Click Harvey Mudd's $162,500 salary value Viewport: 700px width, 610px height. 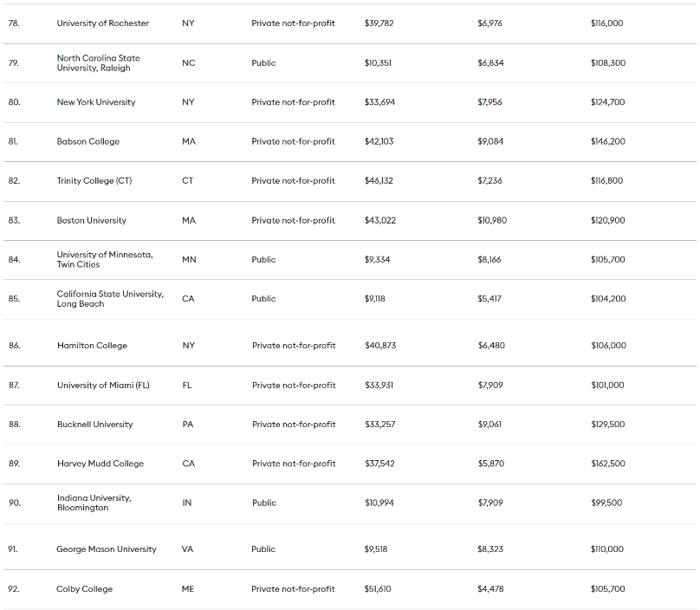coord(607,464)
